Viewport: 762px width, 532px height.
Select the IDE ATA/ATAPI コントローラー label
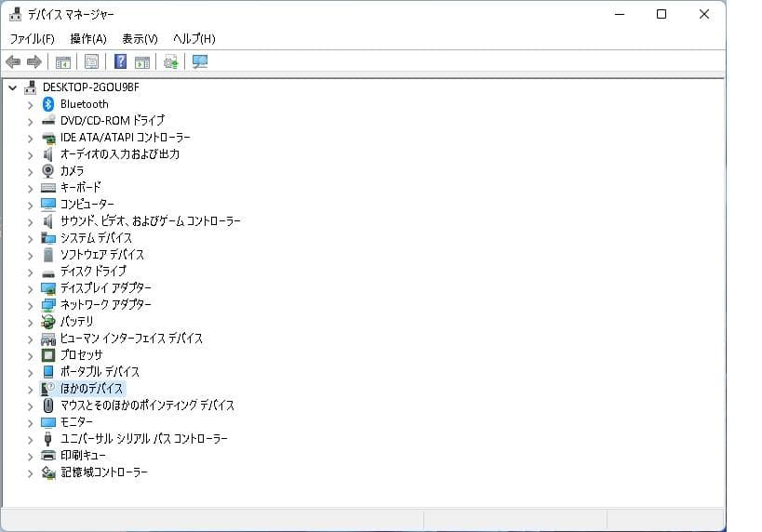(126, 138)
